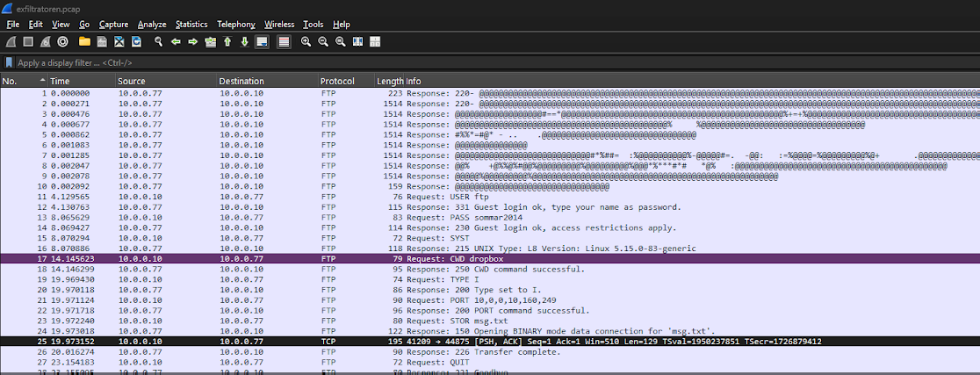The width and height of the screenshot is (980, 375).
Task: Go back in packet history
Action: 176,42
